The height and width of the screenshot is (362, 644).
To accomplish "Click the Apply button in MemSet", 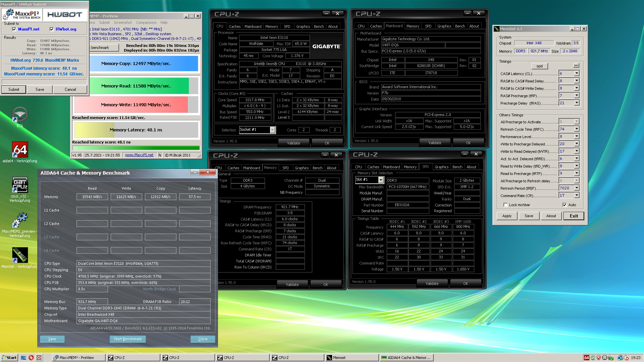I will pos(507,216).
